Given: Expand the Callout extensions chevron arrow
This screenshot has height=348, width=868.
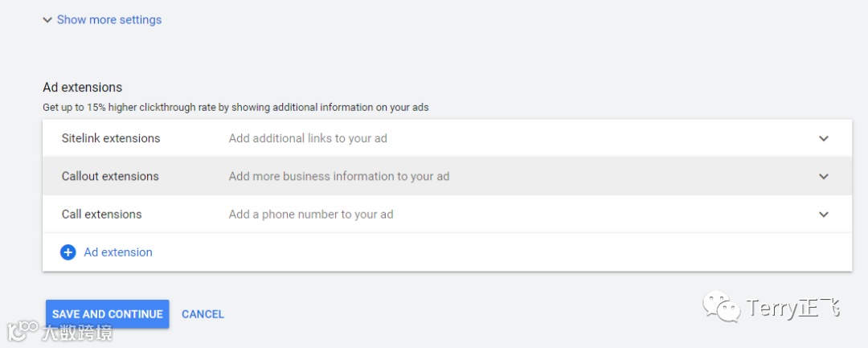Looking at the screenshot, I should tap(823, 176).
